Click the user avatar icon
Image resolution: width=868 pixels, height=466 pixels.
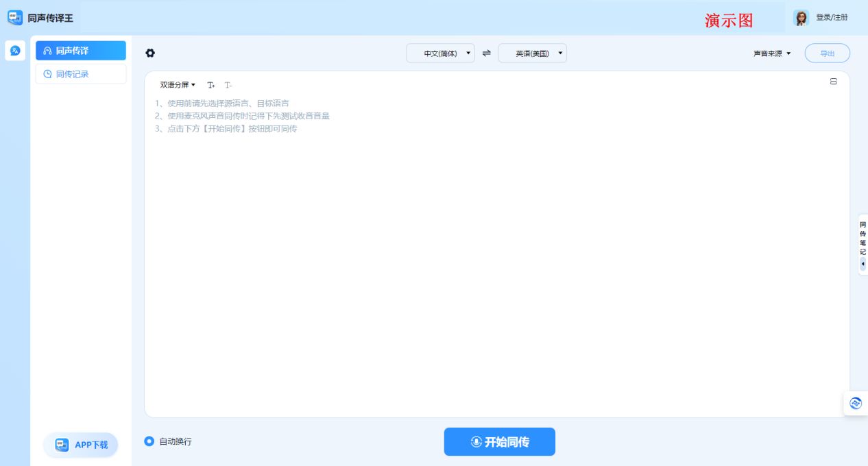[801, 18]
